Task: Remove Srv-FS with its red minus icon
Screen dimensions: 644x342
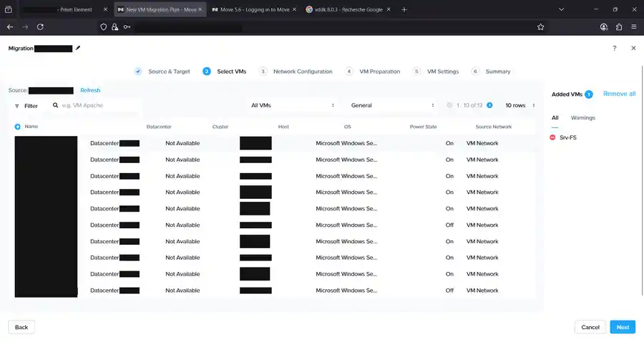Action: [552, 137]
